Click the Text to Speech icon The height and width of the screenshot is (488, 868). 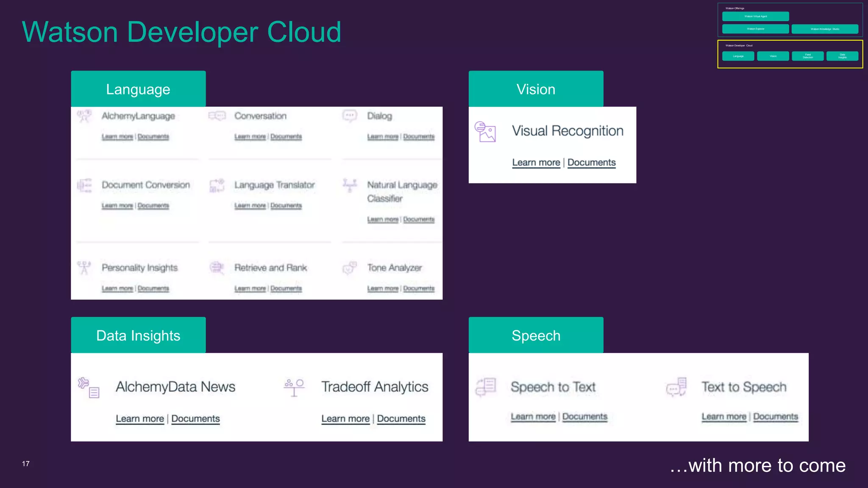click(676, 387)
